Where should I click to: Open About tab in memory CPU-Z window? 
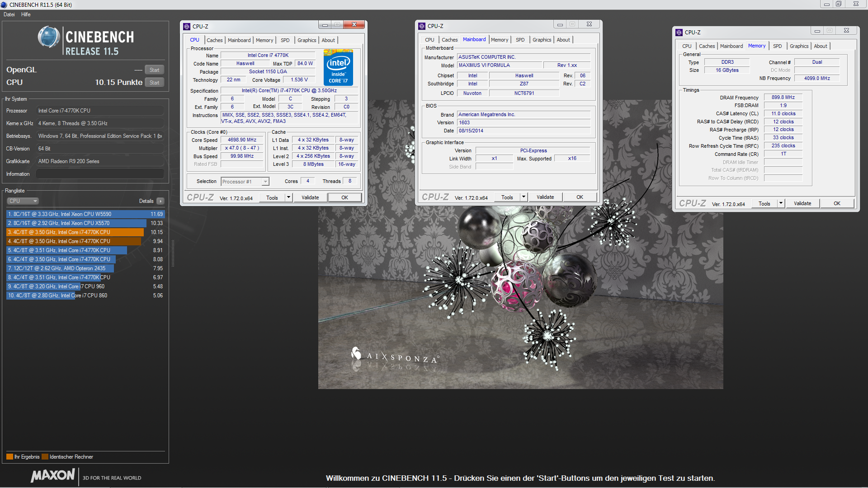(x=821, y=46)
